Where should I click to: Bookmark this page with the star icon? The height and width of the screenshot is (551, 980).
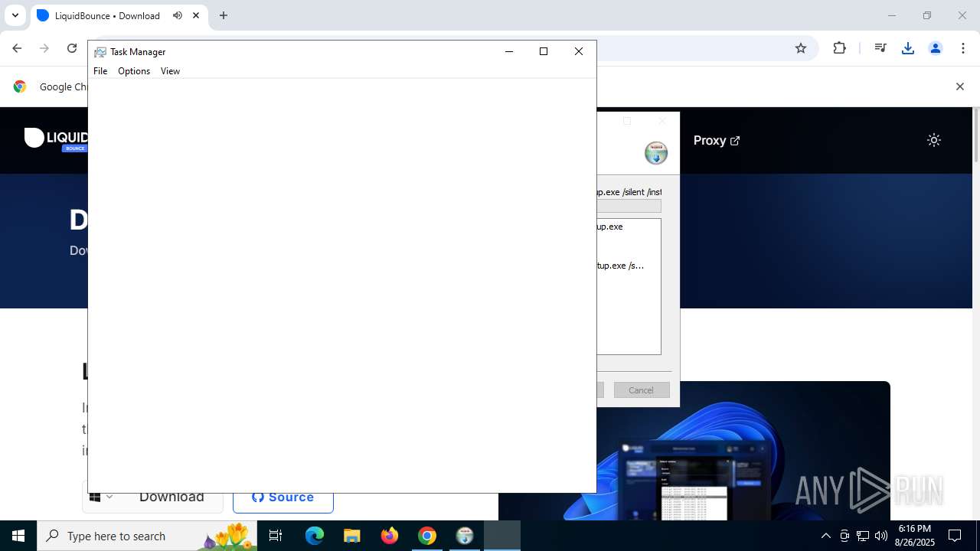[x=801, y=48]
